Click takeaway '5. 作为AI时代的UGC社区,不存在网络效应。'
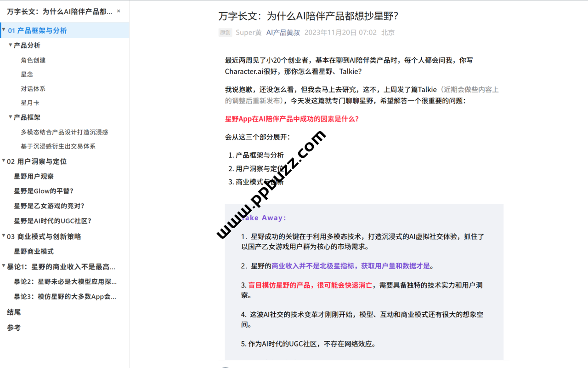Viewport: 588px width, 368px height. pos(308,344)
